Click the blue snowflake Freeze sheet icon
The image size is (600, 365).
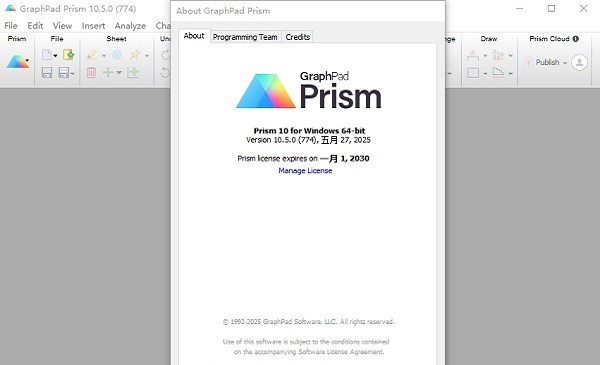click(117, 55)
